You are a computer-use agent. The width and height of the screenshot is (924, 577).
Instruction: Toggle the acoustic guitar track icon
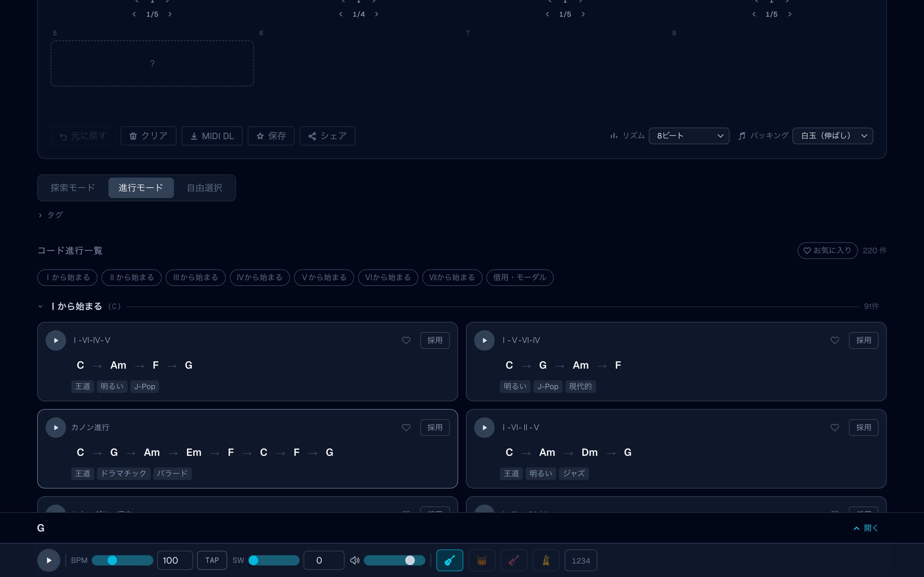(x=449, y=560)
